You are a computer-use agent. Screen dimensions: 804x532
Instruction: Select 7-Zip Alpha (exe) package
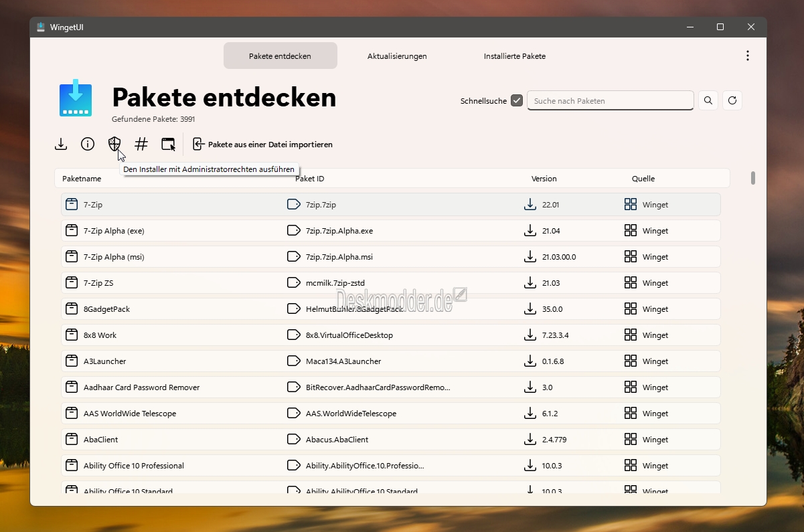coord(391,231)
